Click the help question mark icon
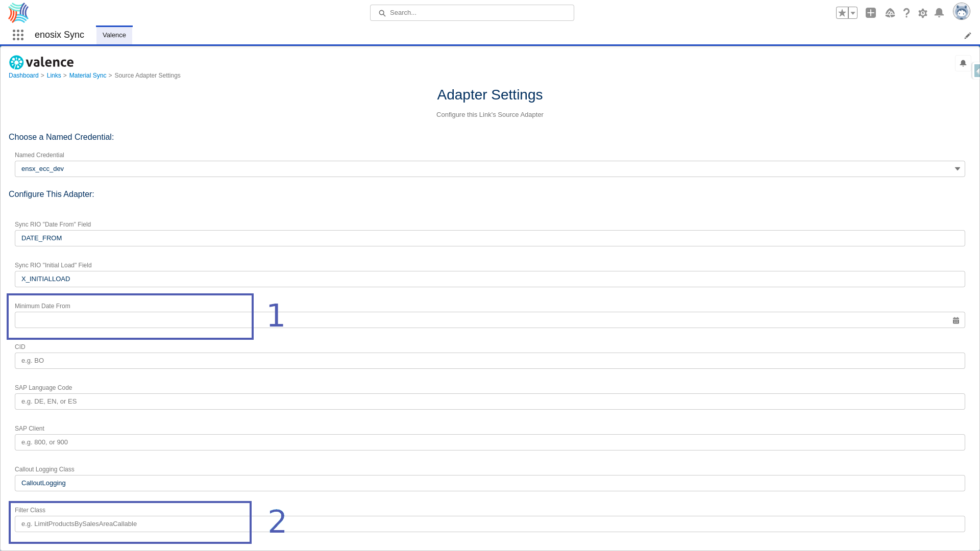This screenshot has width=980, height=551. coord(906,13)
